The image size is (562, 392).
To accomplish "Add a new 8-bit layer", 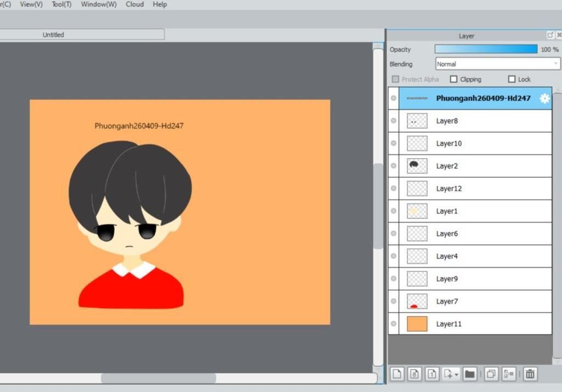I will point(415,374).
